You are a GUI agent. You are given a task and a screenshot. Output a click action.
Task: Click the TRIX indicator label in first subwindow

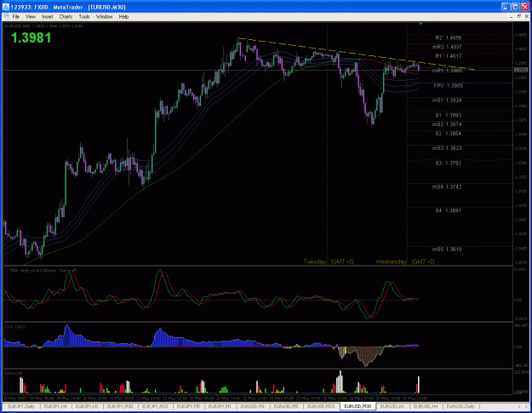coord(43,271)
